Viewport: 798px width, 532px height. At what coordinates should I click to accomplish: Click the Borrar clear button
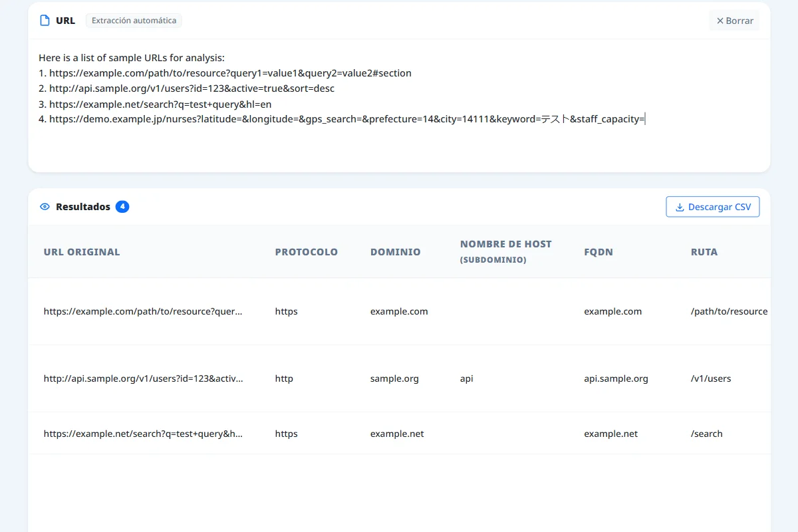point(734,21)
